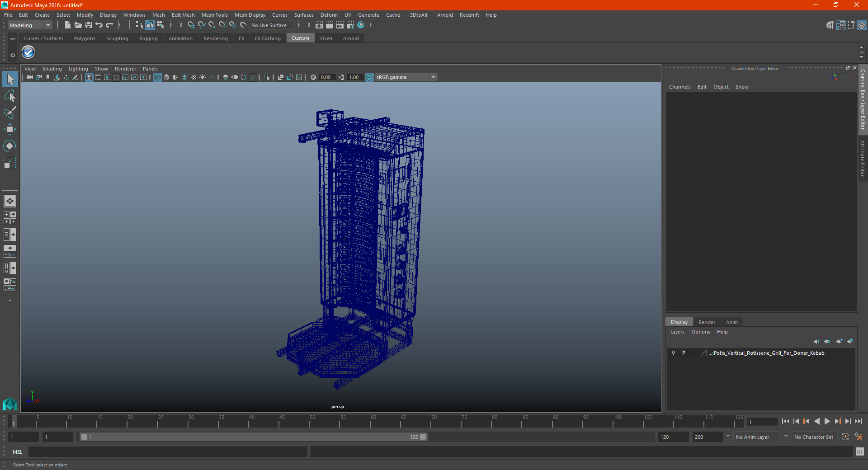Image resolution: width=868 pixels, height=470 pixels.
Task: Open the Script Editor icon at bottom right
Action: pos(860,451)
